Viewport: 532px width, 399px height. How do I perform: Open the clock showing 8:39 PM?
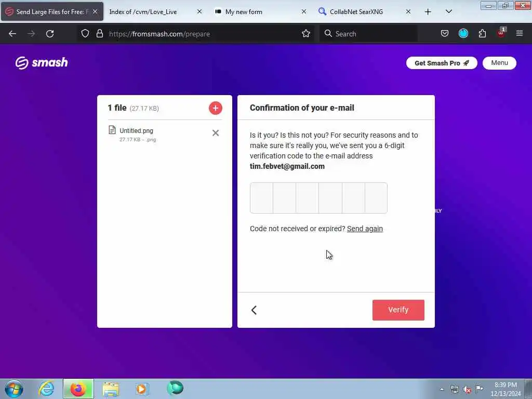tap(506, 389)
